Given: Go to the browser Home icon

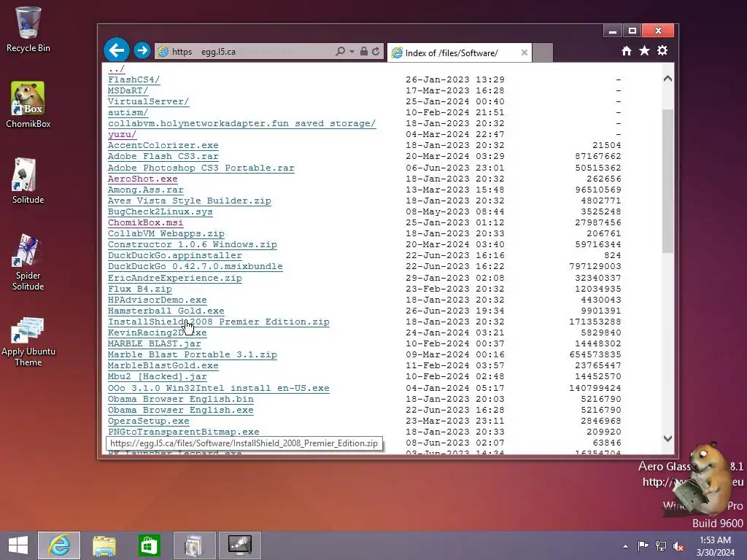Looking at the screenshot, I should pos(627,51).
